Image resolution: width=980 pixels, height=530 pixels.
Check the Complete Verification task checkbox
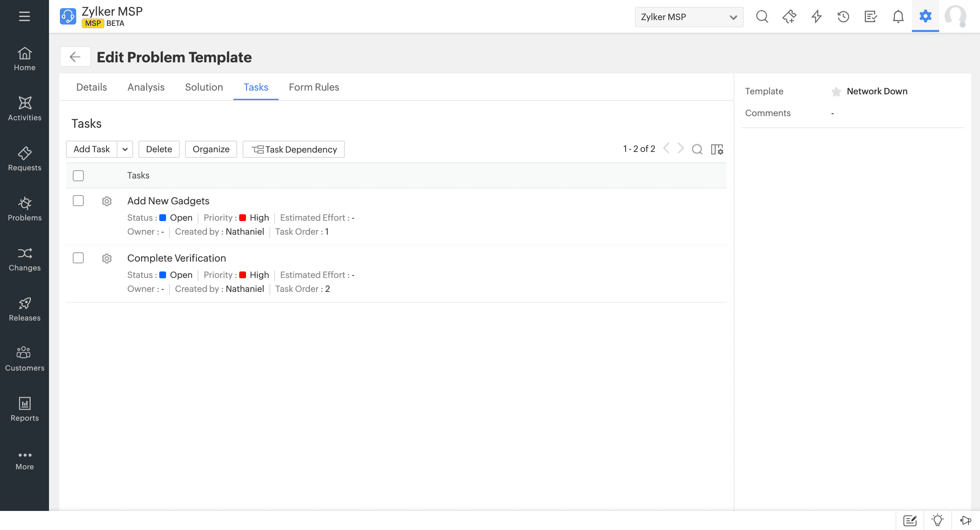coord(78,258)
